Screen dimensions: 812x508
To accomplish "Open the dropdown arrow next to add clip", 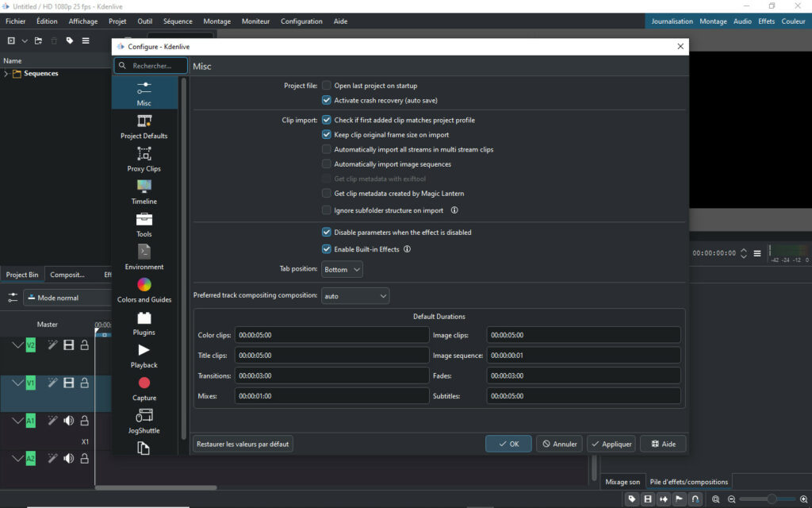I will [x=25, y=41].
